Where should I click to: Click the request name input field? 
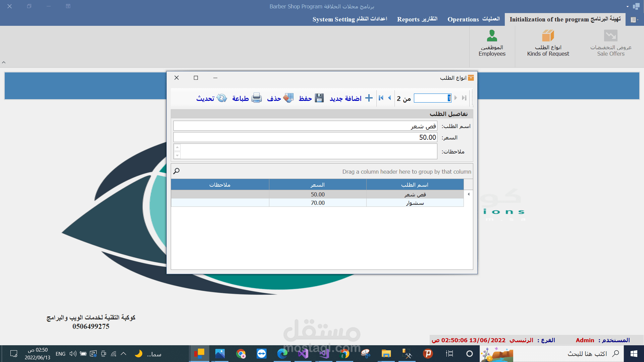coord(305,126)
